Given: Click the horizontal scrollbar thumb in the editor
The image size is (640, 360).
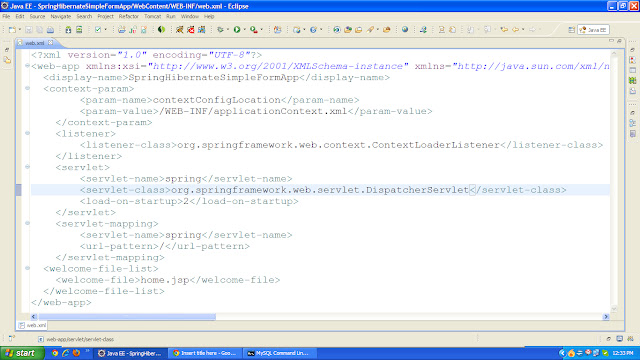Looking at the screenshot, I should (127, 317).
